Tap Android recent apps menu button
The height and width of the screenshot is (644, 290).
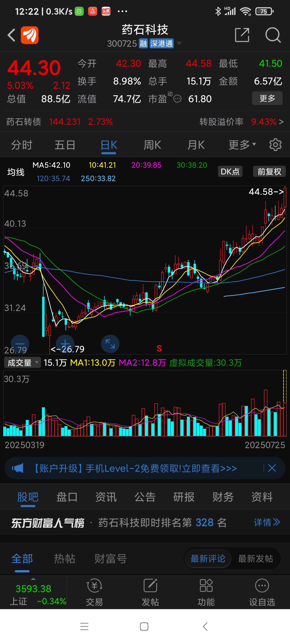tap(84, 627)
